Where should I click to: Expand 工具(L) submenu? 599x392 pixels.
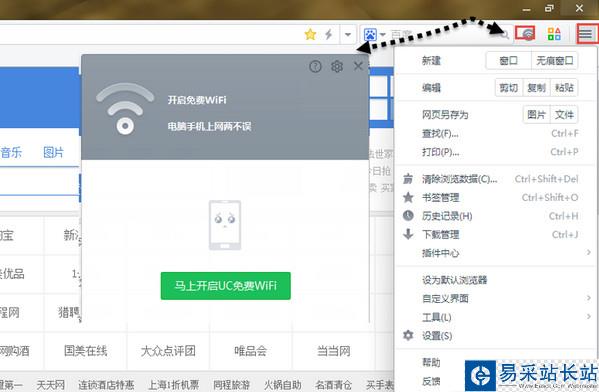pyautogui.click(x=495, y=317)
